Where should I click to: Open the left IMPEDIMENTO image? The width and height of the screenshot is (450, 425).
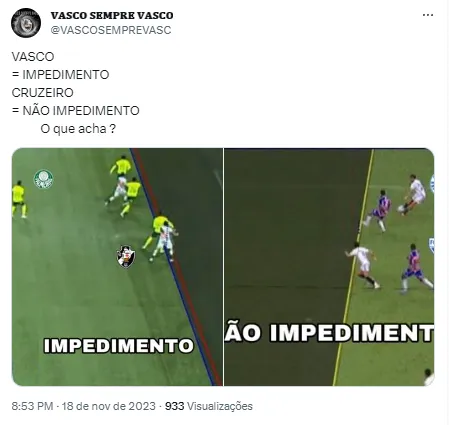tap(117, 267)
